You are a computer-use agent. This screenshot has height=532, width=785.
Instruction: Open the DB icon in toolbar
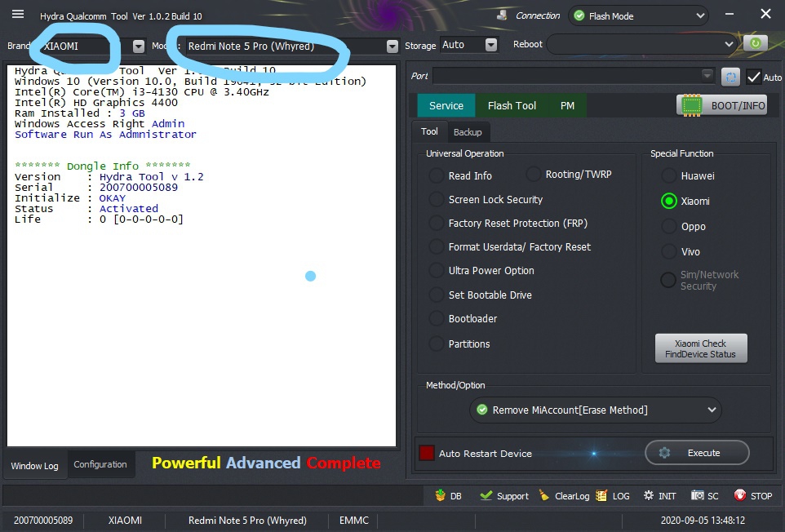440,495
